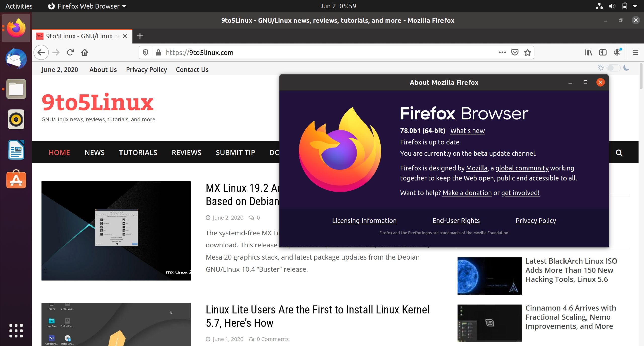
Task: Bookmark this page with the star icon
Action: coord(528,52)
